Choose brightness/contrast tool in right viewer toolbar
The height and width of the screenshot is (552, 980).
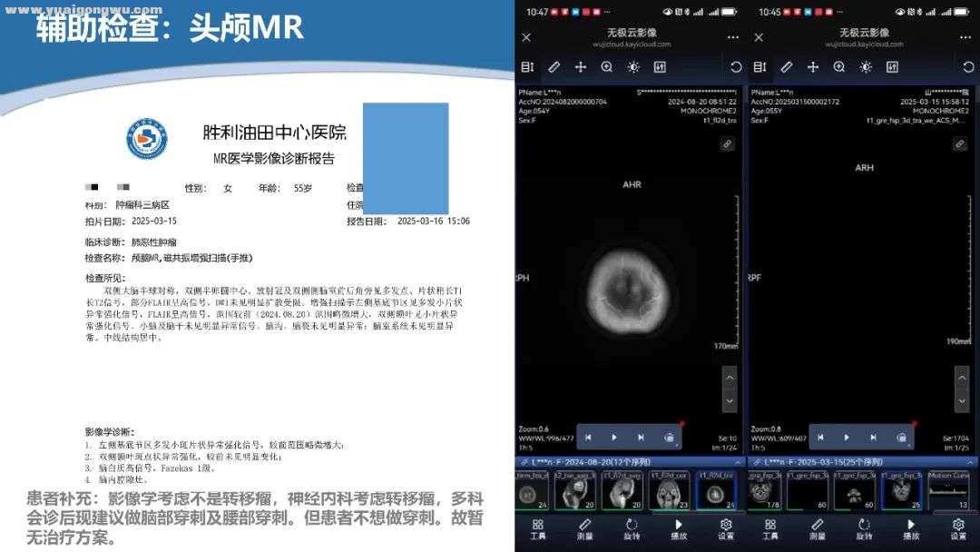(866, 67)
